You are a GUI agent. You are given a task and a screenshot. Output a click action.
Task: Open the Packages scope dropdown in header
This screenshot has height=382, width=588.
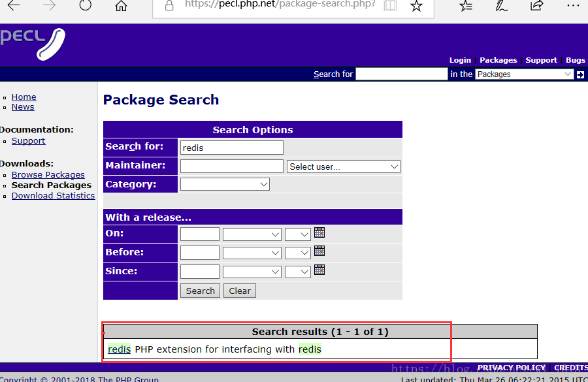[x=524, y=74]
